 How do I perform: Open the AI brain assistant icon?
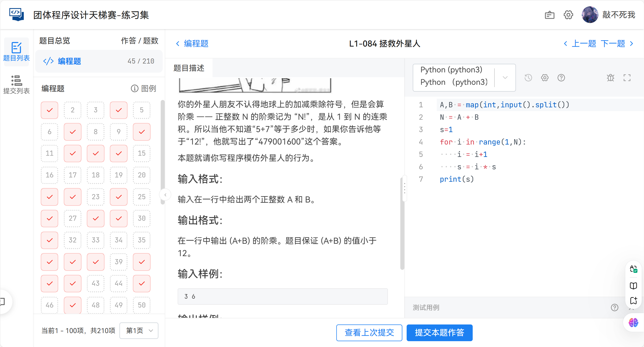point(633,322)
